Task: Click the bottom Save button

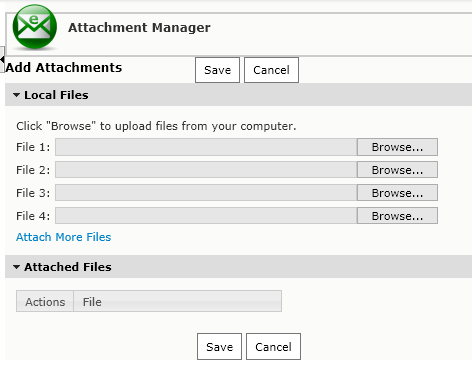Action: point(219,347)
